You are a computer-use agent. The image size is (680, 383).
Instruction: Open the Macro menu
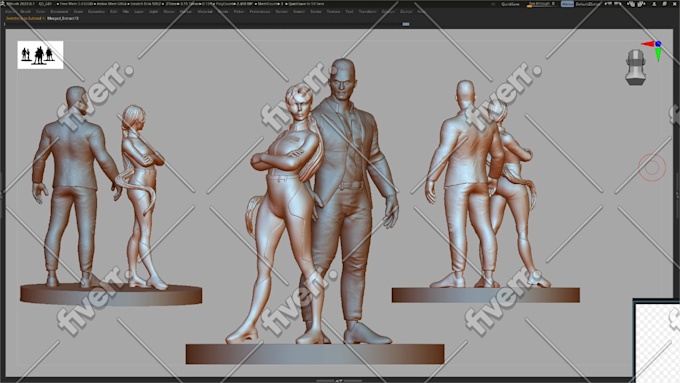(x=169, y=12)
